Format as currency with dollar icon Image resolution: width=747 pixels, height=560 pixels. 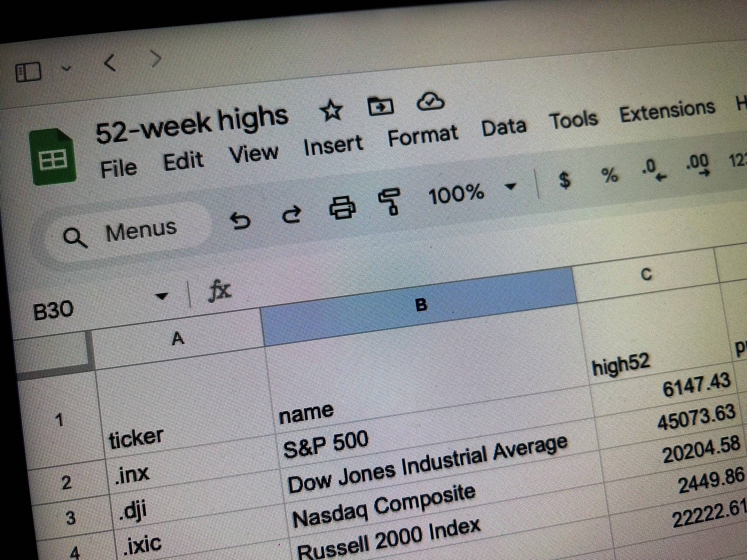click(x=565, y=180)
